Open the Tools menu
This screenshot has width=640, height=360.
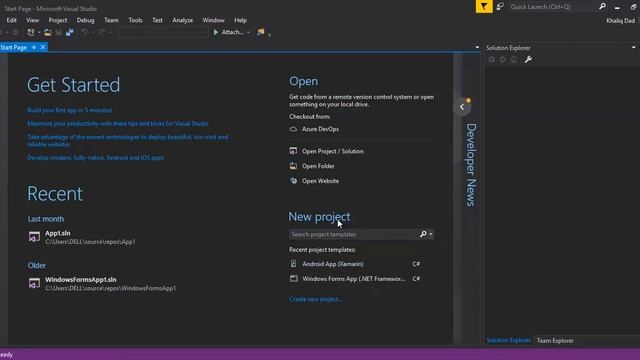click(135, 20)
